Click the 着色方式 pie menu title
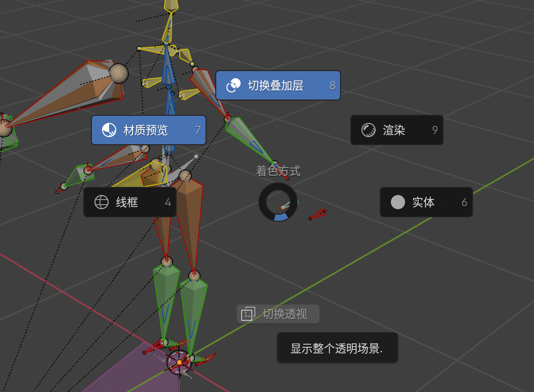Viewport: 534px width, 392px height. point(278,171)
